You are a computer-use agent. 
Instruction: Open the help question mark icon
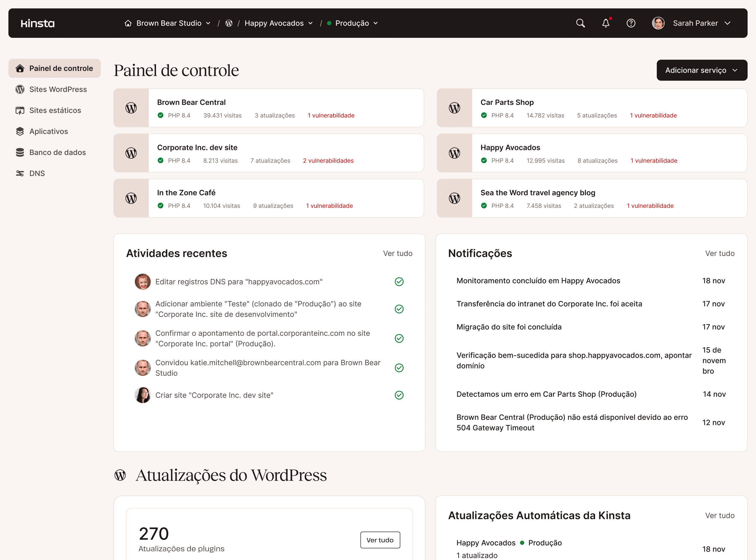point(631,23)
